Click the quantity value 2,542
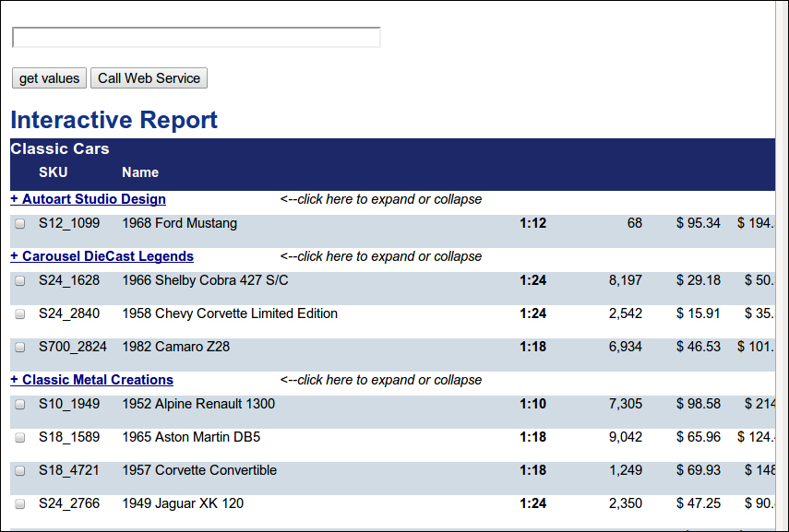 tap(626, 313)
